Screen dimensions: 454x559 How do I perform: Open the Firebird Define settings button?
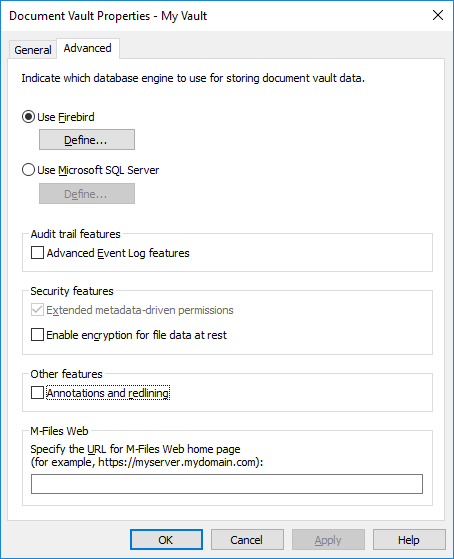click(x=87, y=140)
